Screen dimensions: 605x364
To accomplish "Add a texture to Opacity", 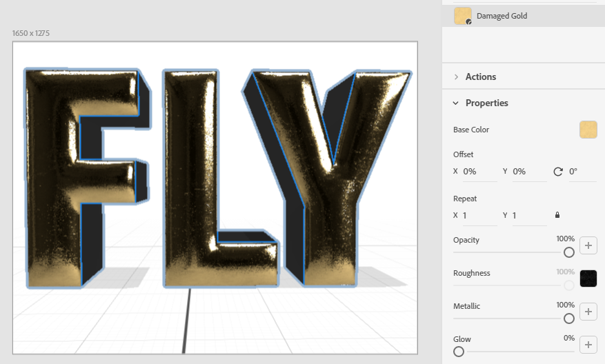I will click(x=588, y=245).
